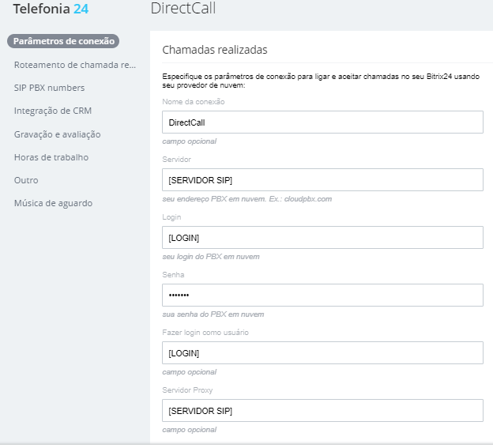Select Horas de trabalho item
493x448 pixels.
(x=51, y=157)
